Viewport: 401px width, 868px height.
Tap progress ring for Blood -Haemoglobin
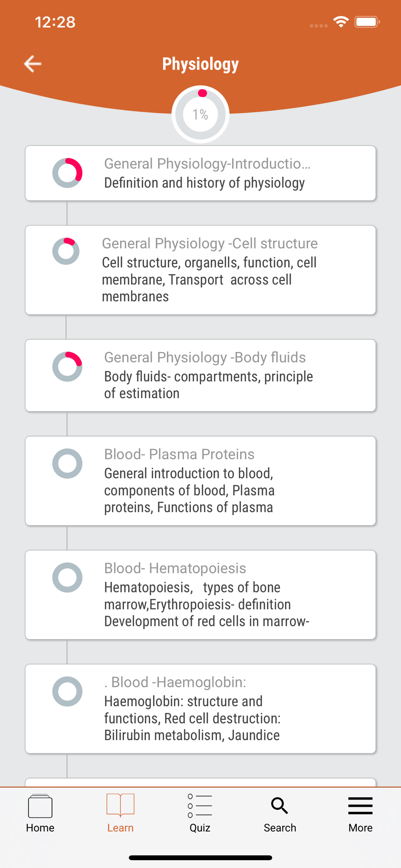[67, 691]
